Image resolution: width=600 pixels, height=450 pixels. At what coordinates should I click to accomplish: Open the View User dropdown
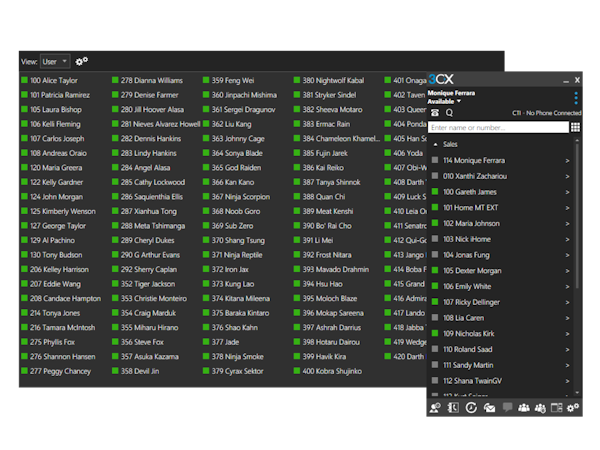click(x=55, y=62)
